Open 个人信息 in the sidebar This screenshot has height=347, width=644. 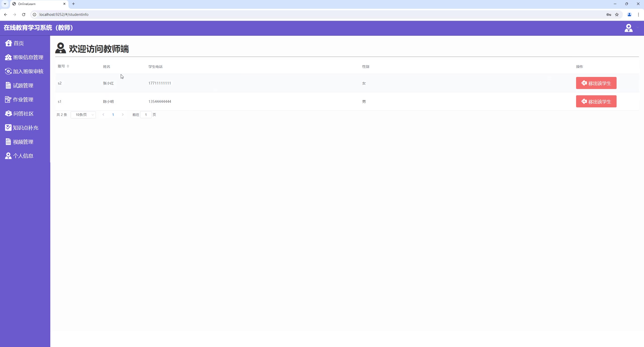pyautogui.click(x=23, y=156)
